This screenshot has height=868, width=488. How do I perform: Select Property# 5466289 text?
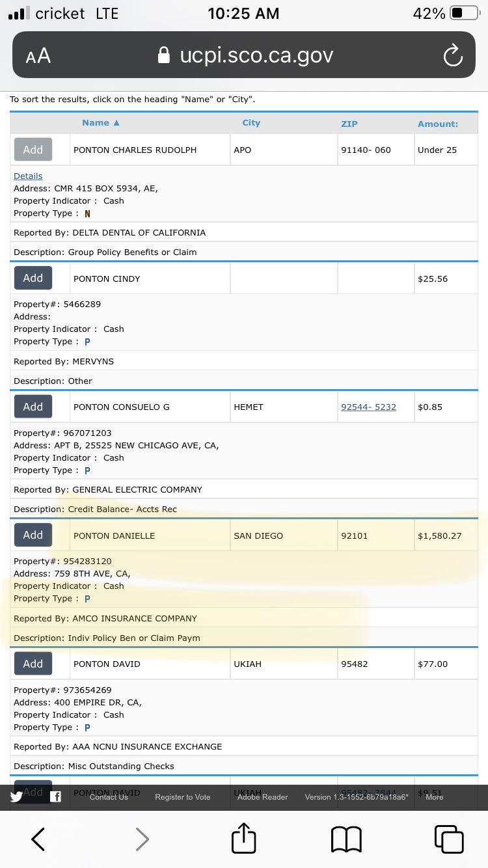[x=57, y=304]
